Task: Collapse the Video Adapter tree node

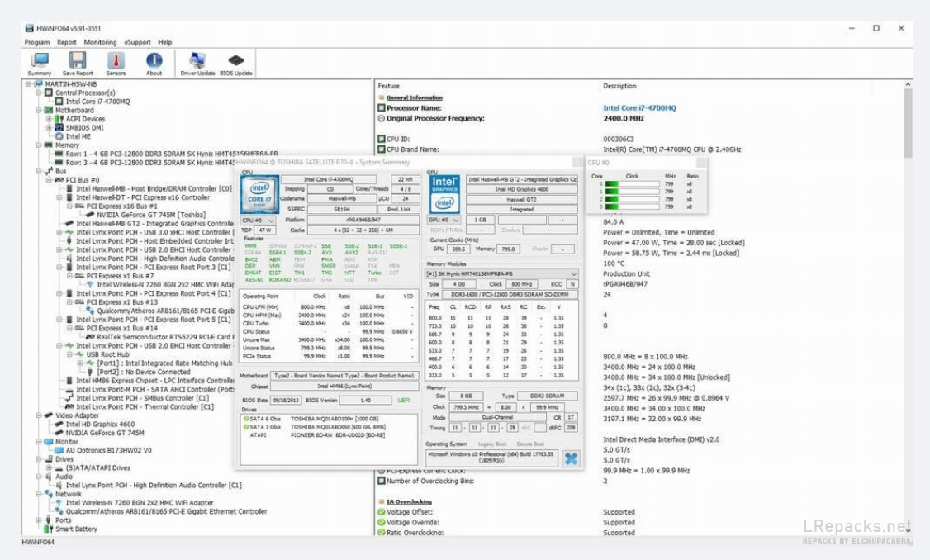Action: click(x=39, y=415)
